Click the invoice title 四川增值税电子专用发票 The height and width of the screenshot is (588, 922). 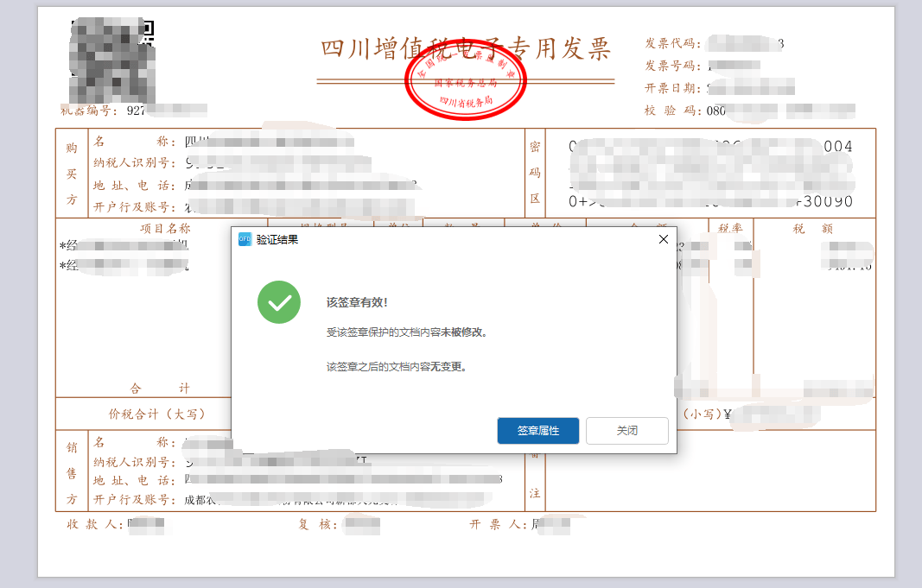coord(466,48)
